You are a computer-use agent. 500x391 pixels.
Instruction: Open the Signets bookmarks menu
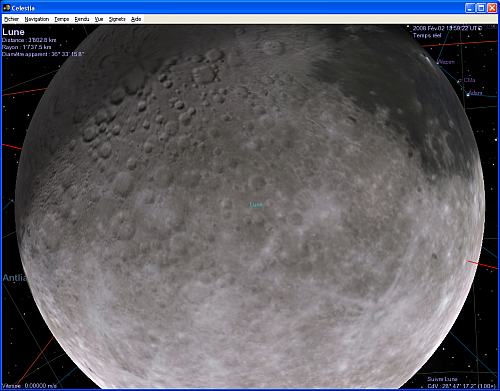click(117, 19)
